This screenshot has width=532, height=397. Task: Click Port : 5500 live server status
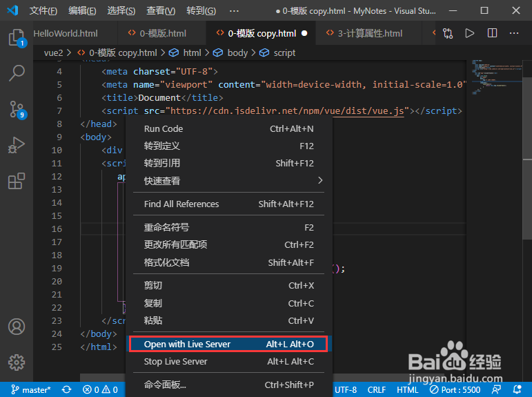pos(455,389)
